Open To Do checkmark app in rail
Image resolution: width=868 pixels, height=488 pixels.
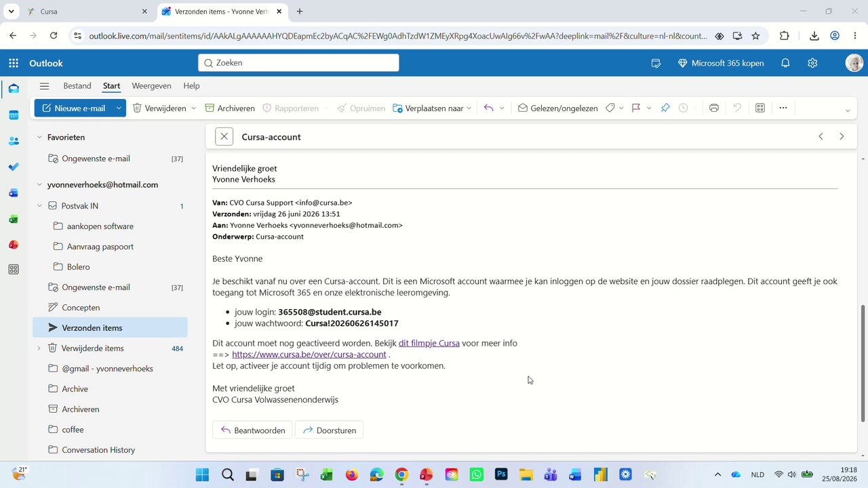point(14,167)
